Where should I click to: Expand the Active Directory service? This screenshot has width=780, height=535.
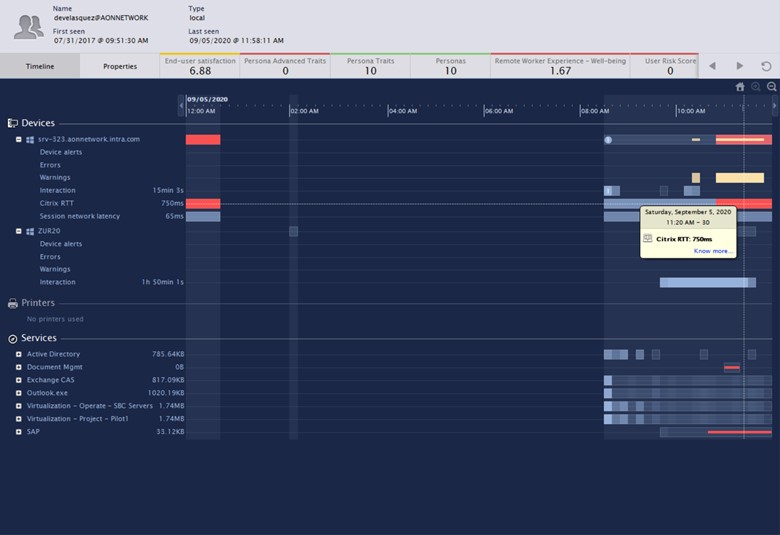pos(18,354)
